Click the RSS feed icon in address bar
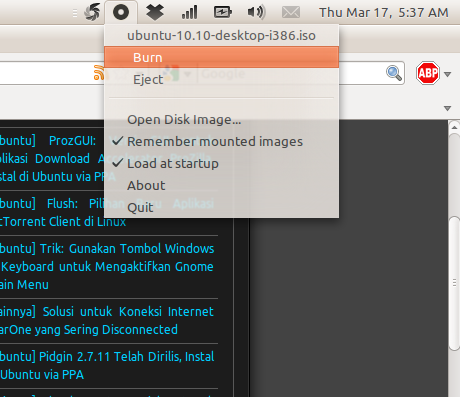This screenshot has width=460, height=397. pyautogui.click(x=99, y=73)
